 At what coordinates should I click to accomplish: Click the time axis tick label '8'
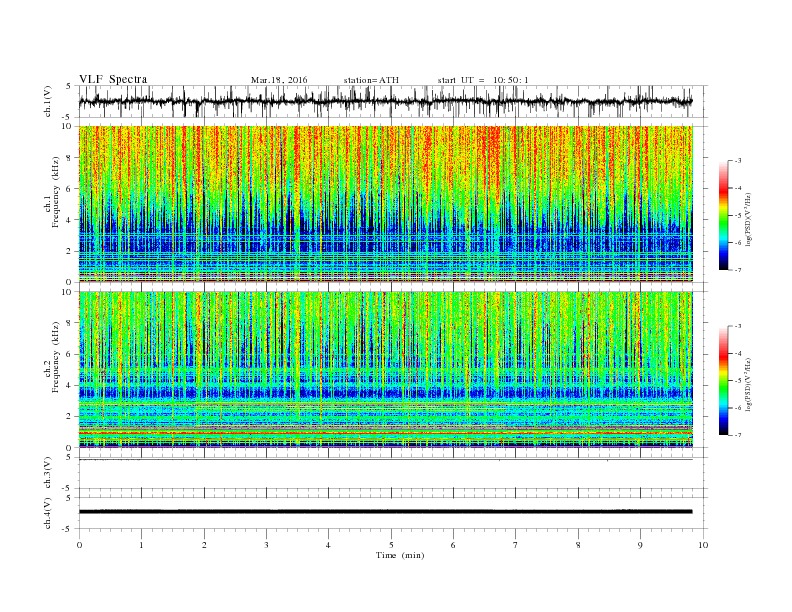point(578,545)
